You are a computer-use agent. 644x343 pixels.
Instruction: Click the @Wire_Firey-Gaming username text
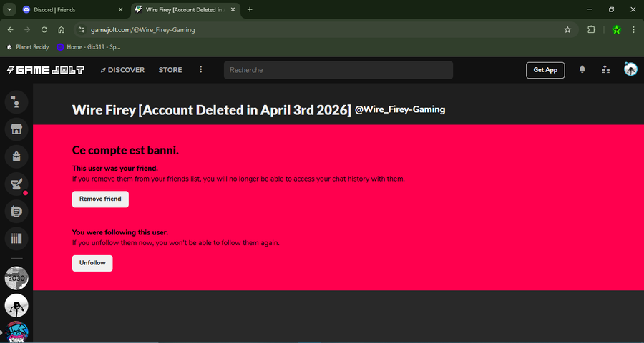pyautogui.click(x=399, y=109)
